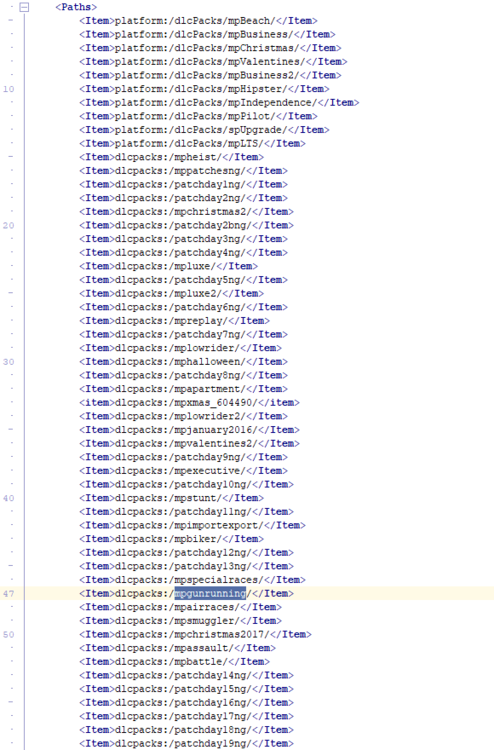Select the mpBeach dlcPacks path line
Screen dimensions: 494x750
pyautogui.click(x=198, y=21)
